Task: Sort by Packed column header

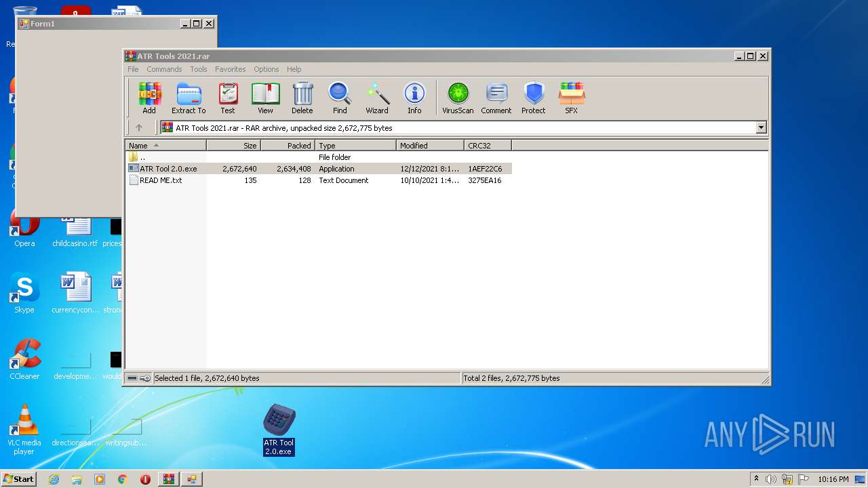Action: [x=288, y=146]
